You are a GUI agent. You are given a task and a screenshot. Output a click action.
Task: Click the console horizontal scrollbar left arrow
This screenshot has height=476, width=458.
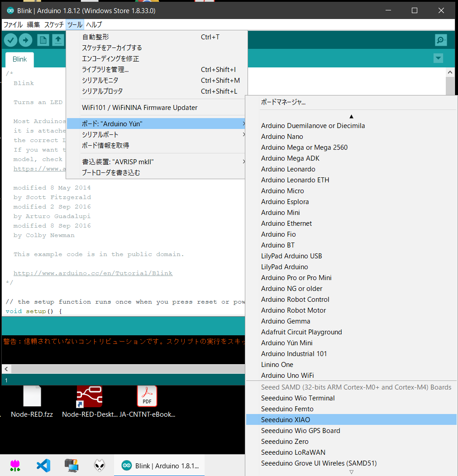[x=6, y=369]
